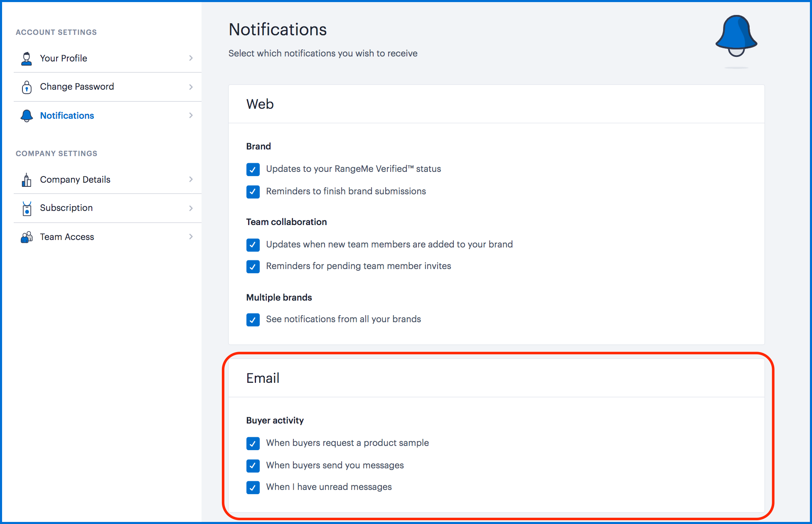Click the Your Profile person icon
Image resolution: width=812 pixels, height=524 pixels.
click(27, 59)
